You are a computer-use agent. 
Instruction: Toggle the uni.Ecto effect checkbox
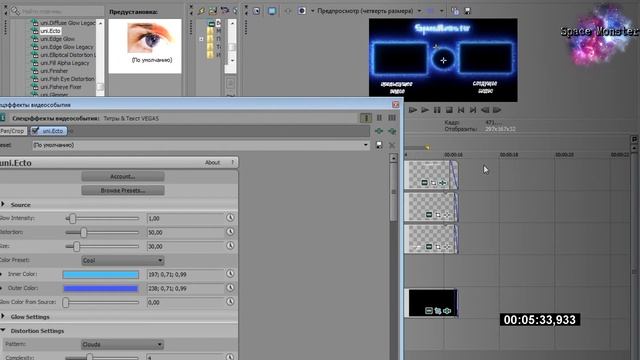tap(36, 131)
